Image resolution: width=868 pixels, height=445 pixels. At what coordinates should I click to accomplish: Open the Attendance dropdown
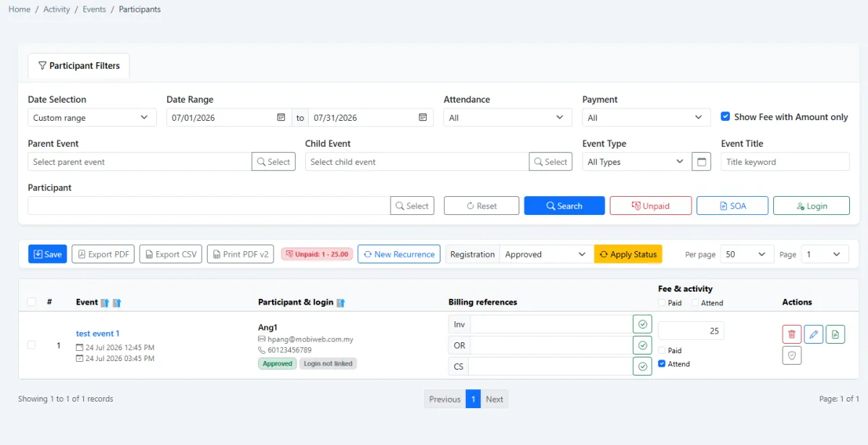(508, 117)
